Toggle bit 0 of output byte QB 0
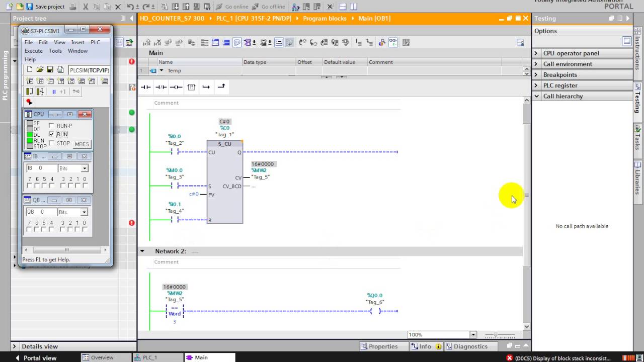The height and width of the screenshot is (362, 644). [x=85, y=229]
